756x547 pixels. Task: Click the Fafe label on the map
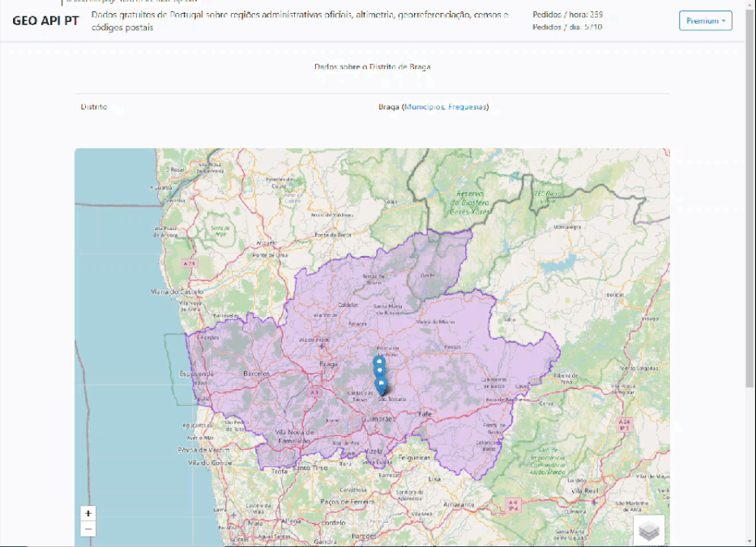(x=425, y=414)
